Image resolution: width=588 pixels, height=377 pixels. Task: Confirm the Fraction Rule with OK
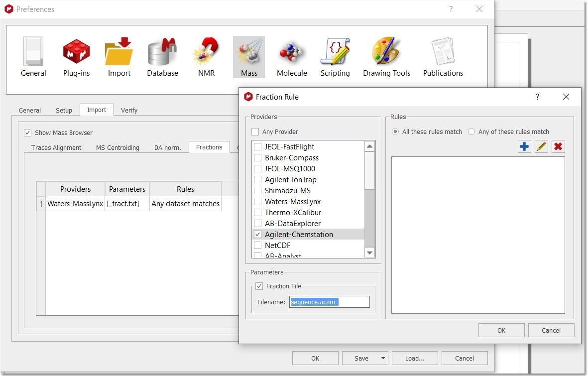click(501, 331)
